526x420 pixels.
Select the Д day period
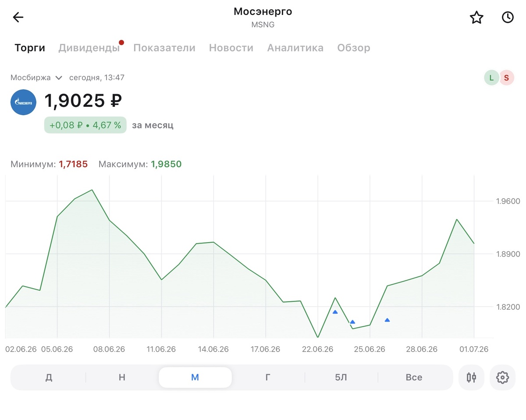pos(49,377)
